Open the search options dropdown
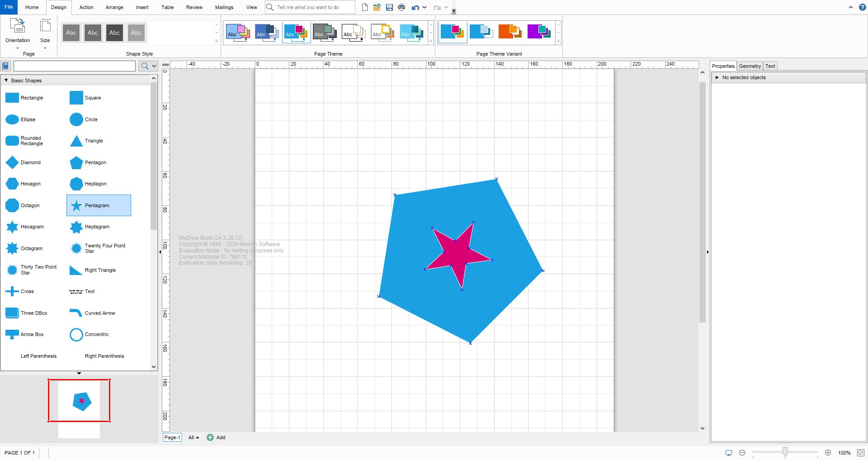Screen dimensions: 868x460 [x=154, y=66]
